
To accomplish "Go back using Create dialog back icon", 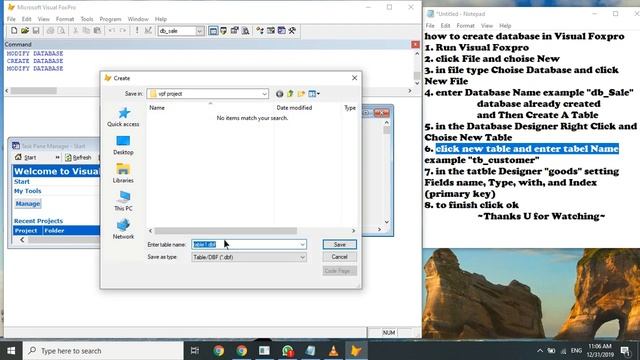I will pos(279,94).
